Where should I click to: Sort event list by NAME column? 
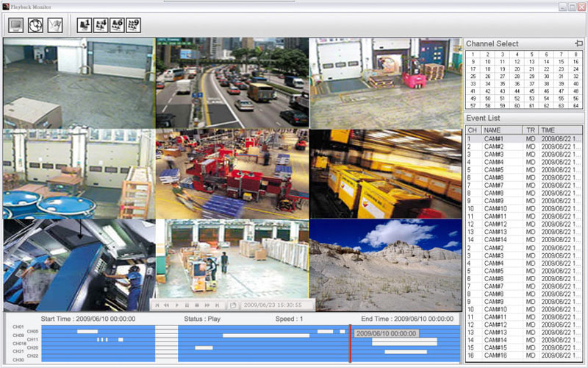click(501, 130)
